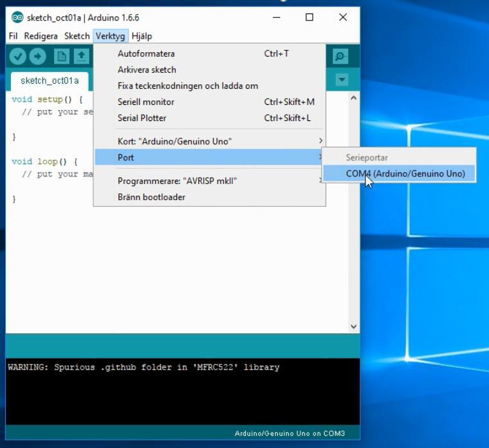The height and width of the screenshot is (448, 489).
Task: Minimize the Arduino window
Action: (x=276, y=17)
